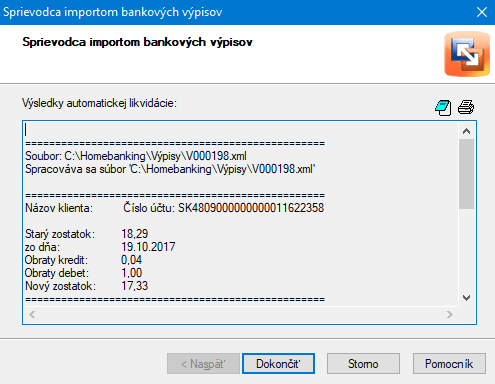495x384 pixels.
Task: Click the 'Obraty kredit:' value 0,04
Action: pyautogui.click(x=132, y=260)
